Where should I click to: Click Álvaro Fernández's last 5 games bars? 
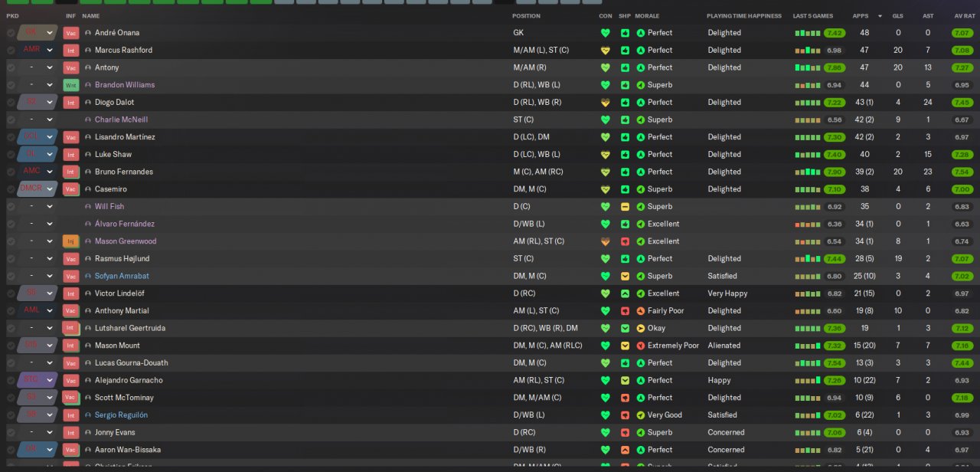pyautogui.click(x=808, y=224)
